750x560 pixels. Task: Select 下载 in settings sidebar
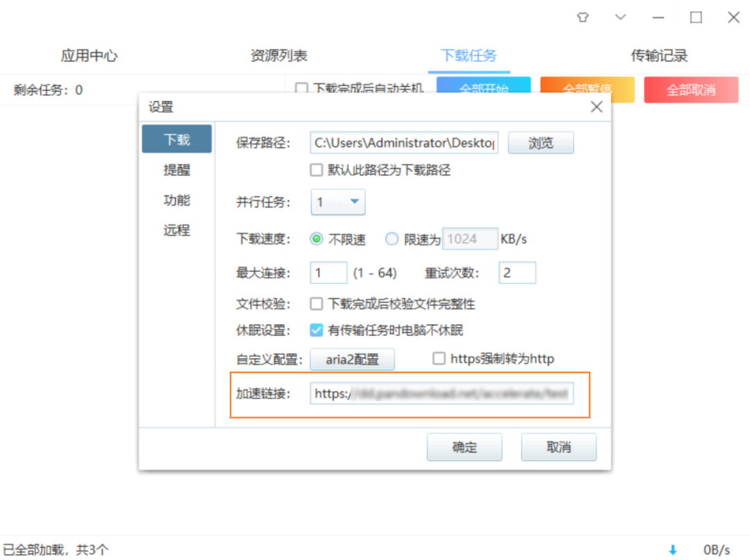tap(176, 139)
